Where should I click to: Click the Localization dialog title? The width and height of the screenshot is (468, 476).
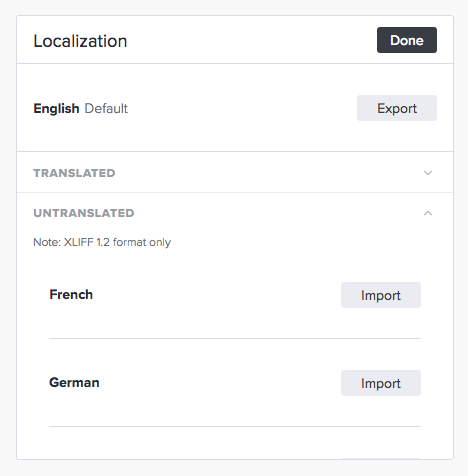80,41
